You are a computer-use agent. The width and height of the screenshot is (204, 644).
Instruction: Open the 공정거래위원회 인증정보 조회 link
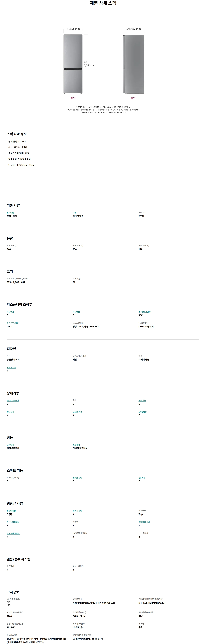(x=94, y=603)
